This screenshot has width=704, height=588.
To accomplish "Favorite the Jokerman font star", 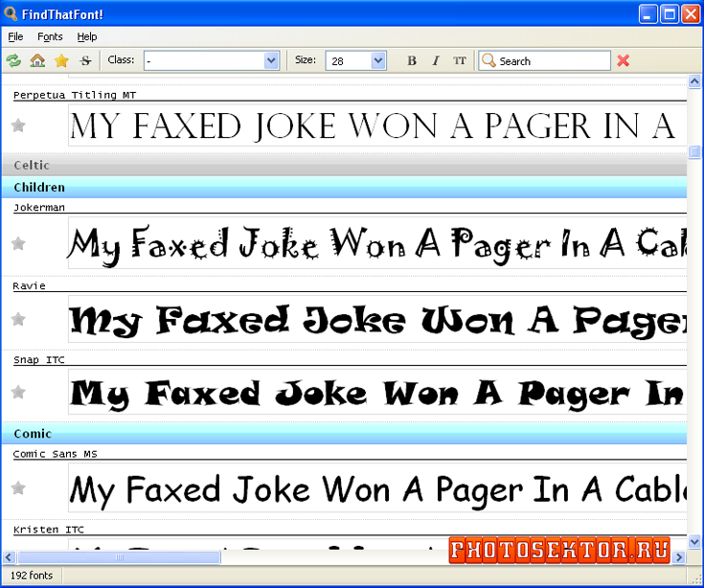I will [x=18, y=243].
